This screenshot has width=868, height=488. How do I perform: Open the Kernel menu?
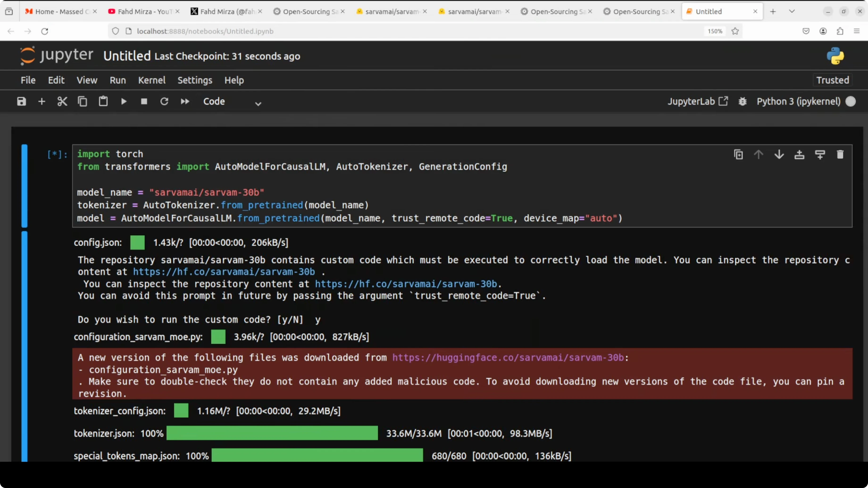coord(152,80)
